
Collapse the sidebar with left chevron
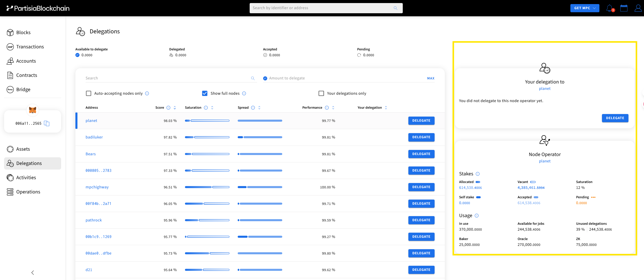33,273
